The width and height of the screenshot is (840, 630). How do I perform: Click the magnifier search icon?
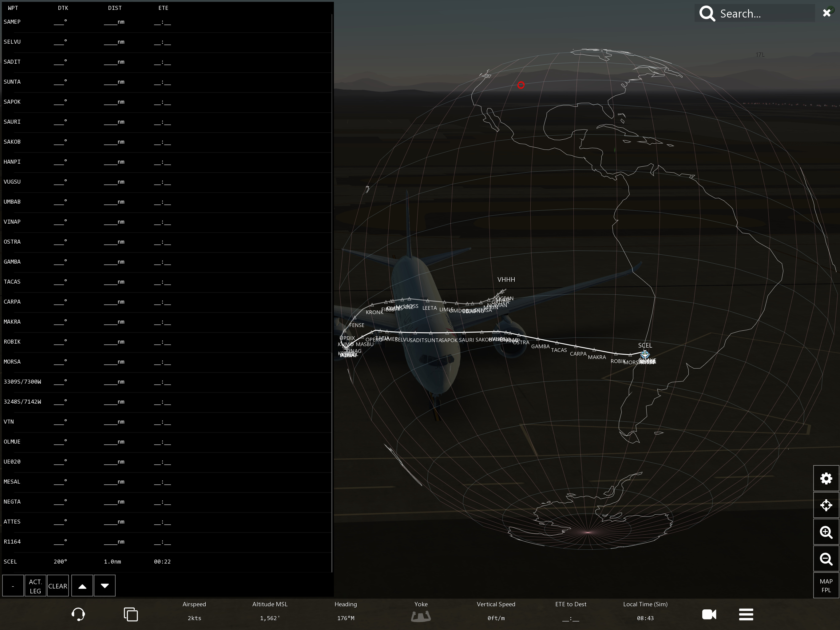[x=707, y=14]
